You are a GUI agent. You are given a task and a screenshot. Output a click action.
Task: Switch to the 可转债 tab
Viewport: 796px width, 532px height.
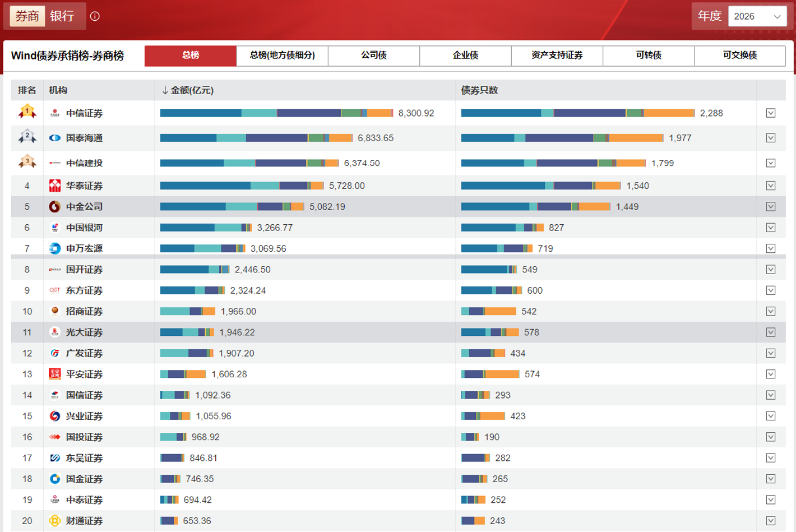click(x=649, y=55)
